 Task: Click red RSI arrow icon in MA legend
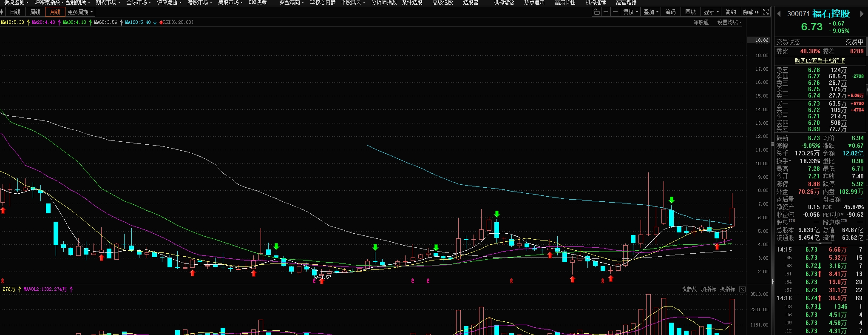tap(161, 23)
